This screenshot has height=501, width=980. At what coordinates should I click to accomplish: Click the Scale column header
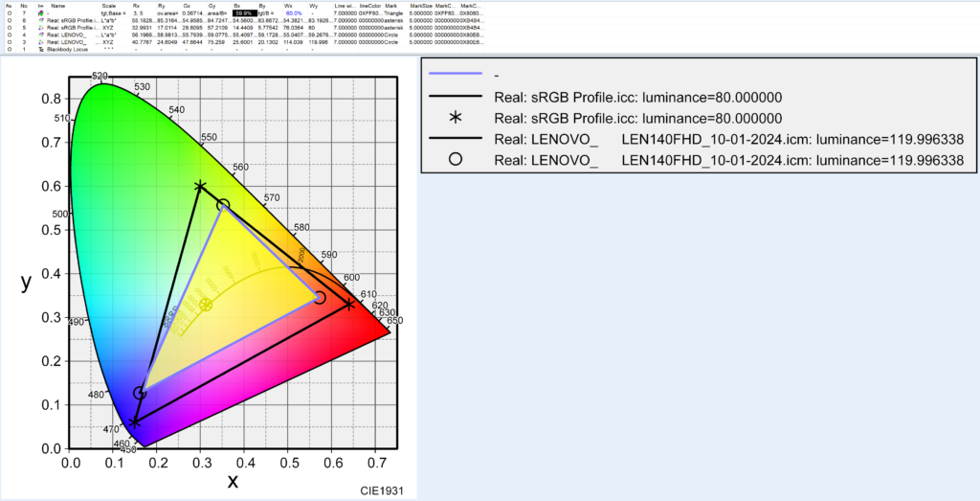109,6
